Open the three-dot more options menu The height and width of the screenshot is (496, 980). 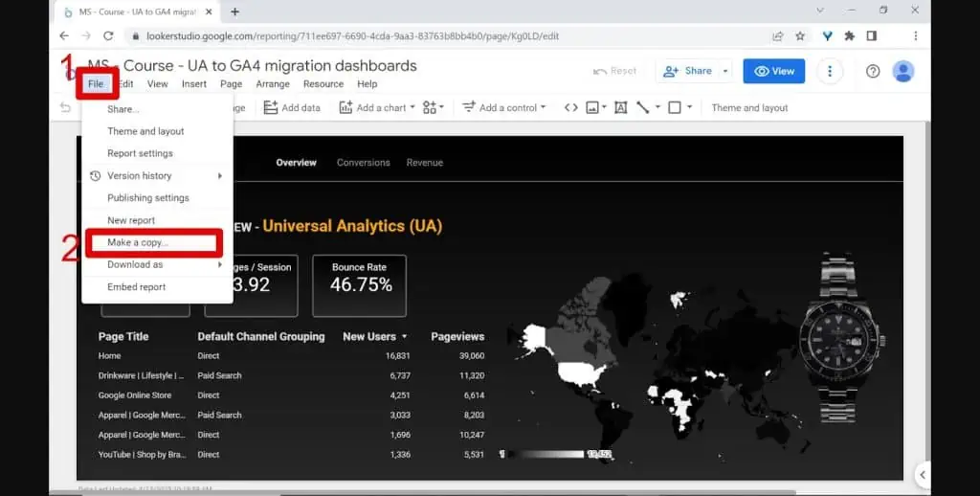pos(830,71)
